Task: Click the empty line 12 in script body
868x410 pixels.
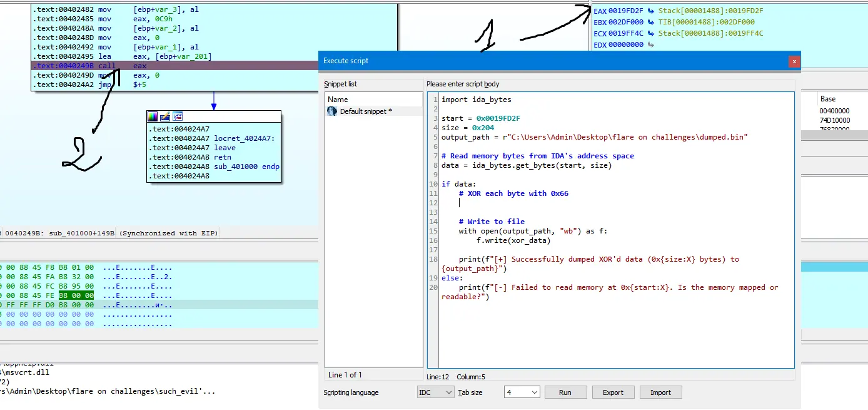Action: (616, 203)
